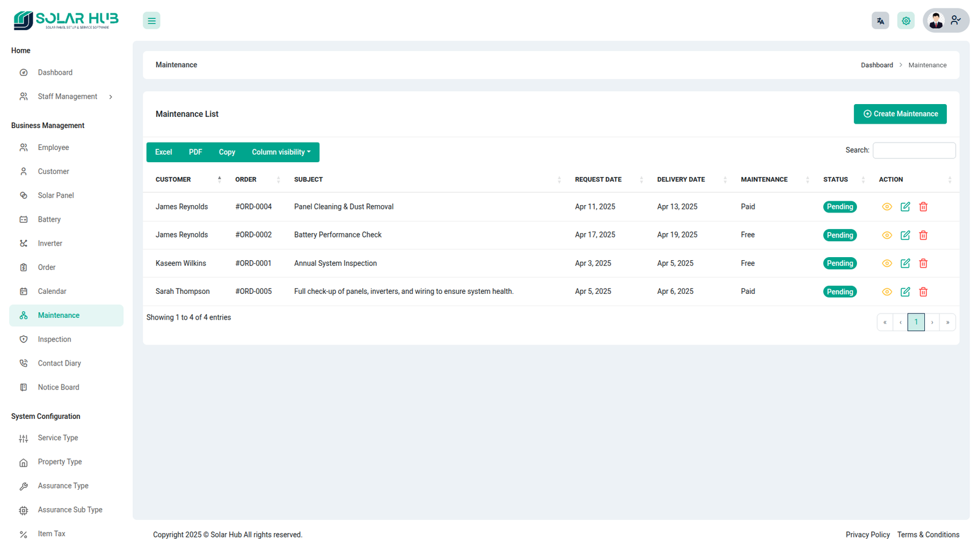Screen dimensions: 980x551
Task: Open Inspection in the sidebar
Action: (x=55, y=339)
